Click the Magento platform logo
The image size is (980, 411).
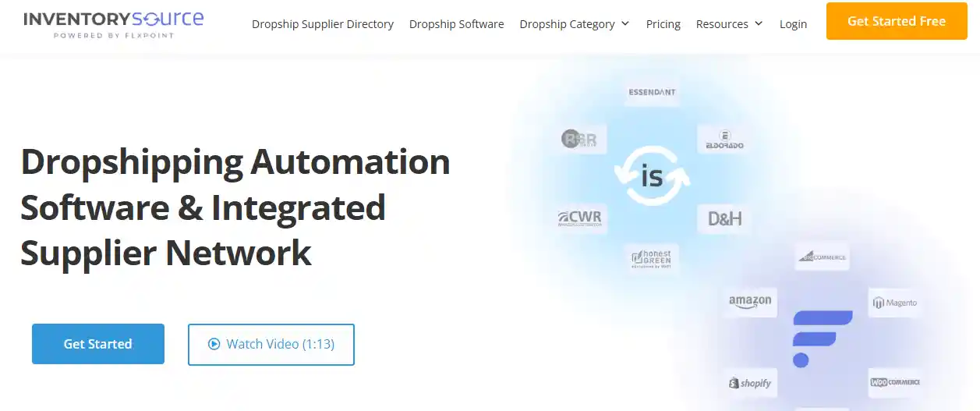(x=895, y=302)
